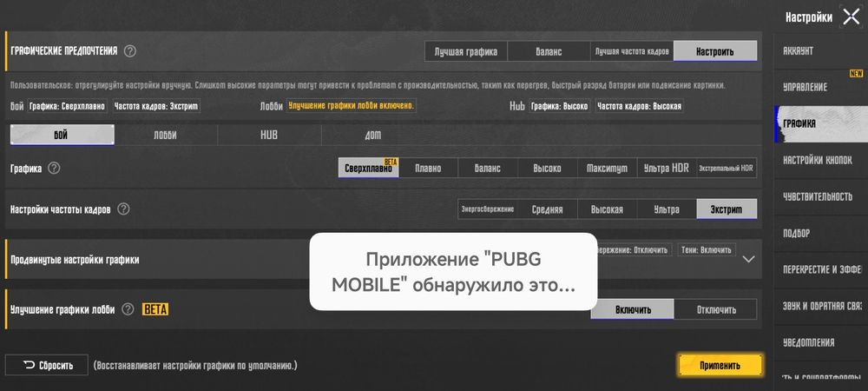This screenshot has width=868, height=391.
Task: Open help icon next to Графика
Action: click(x=54, y=168)
